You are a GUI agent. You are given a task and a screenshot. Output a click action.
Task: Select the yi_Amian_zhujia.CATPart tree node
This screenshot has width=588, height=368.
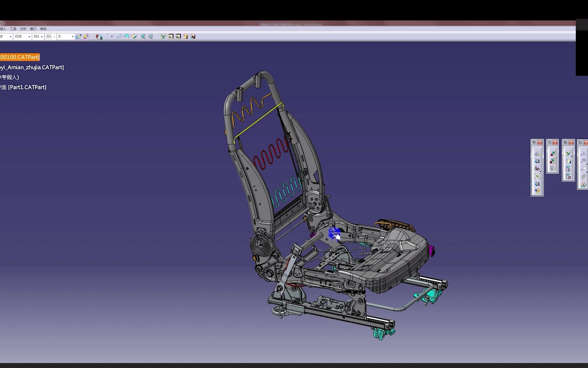tap(32, 67)
